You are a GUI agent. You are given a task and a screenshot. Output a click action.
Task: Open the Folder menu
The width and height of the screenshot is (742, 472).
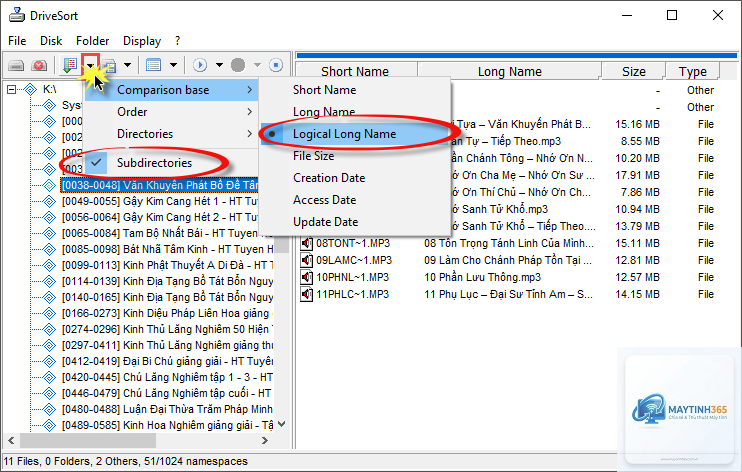(93, 41)
